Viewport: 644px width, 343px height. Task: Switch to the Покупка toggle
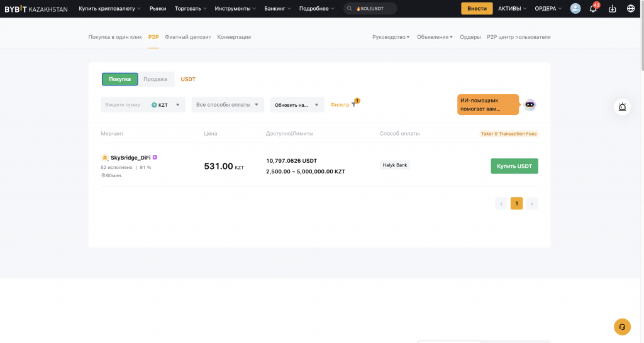[x=119, y=79]
